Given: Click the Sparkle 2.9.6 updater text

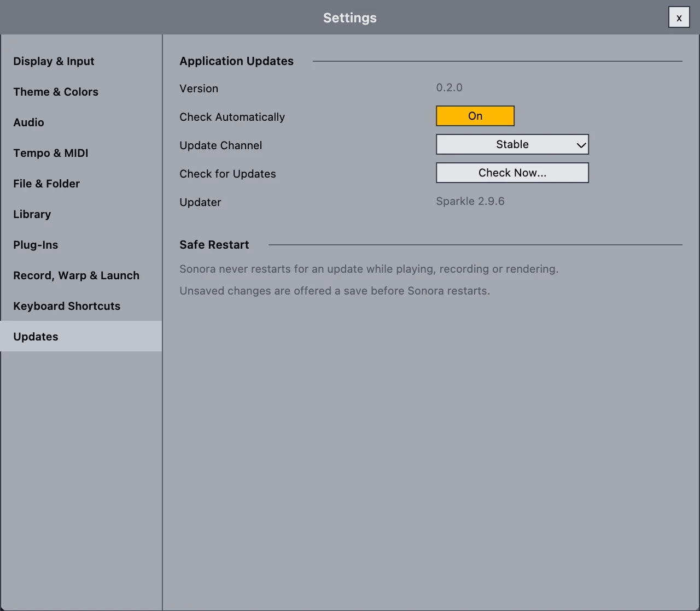Looking at the screenshot, I should (x=470, y=201).
